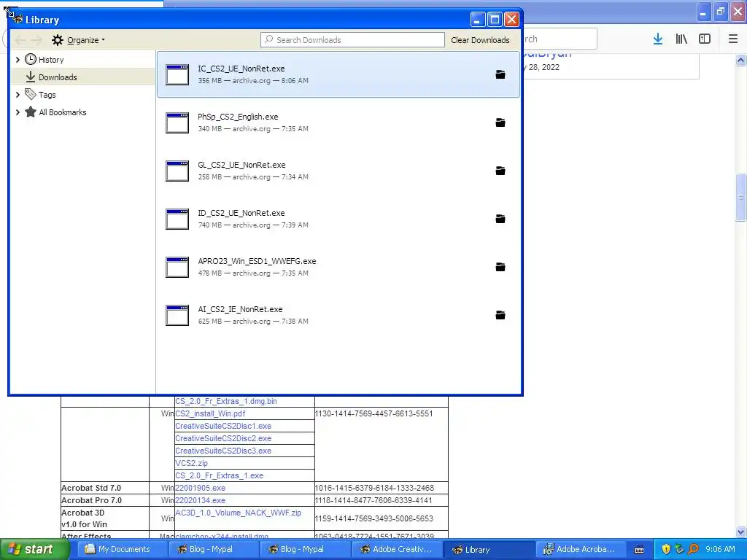Select the PhSp_CS2_English.exe file name
The height and width of the screenshot is (560, 747).
click(x=238, y=117)
